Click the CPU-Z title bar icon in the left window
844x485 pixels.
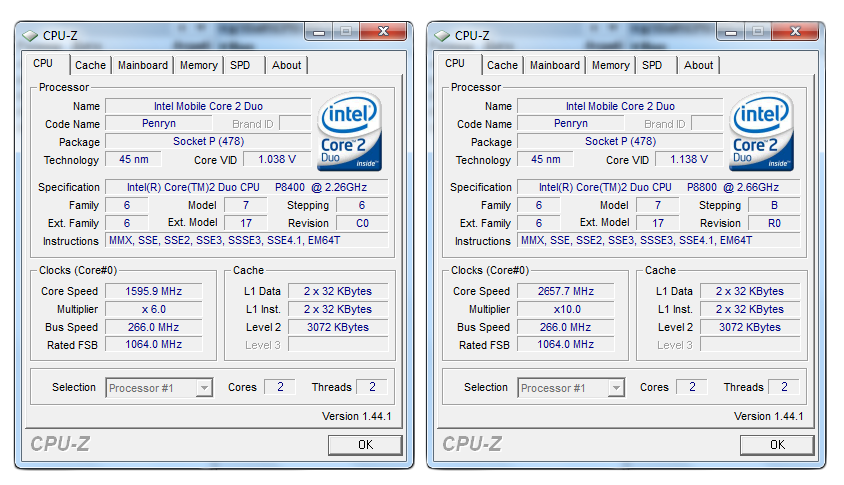coord(30,35)
